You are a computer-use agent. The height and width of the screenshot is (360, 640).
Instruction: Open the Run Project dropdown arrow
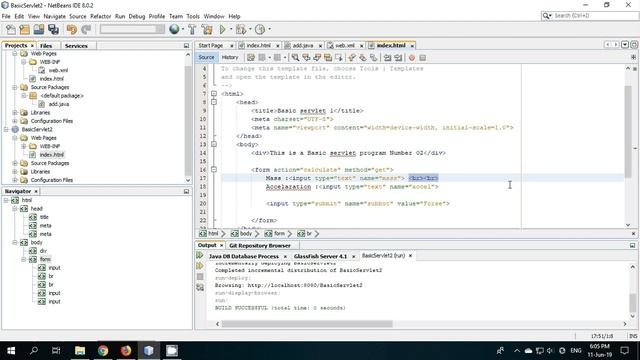pyautogui.click(x=231, y=29)
